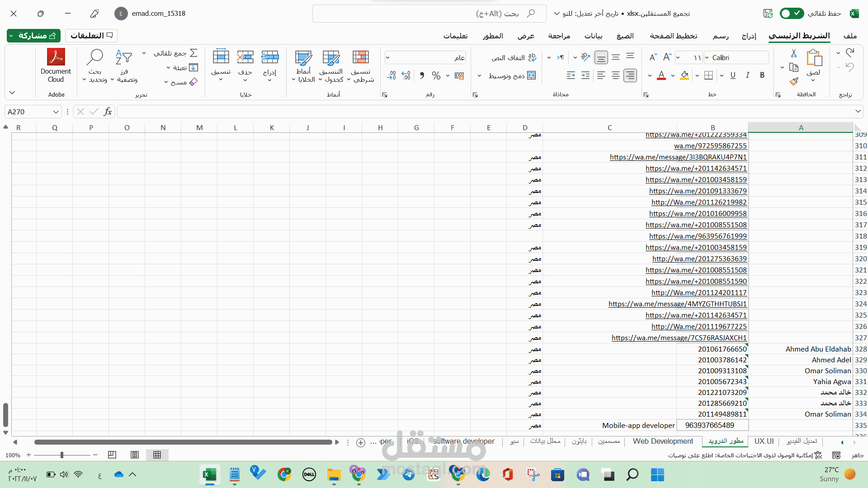Open link wa.me/972595867255 in row 310
Viewport: 868px width, 488px height.
pyautogui.click(x=710, y=146)
